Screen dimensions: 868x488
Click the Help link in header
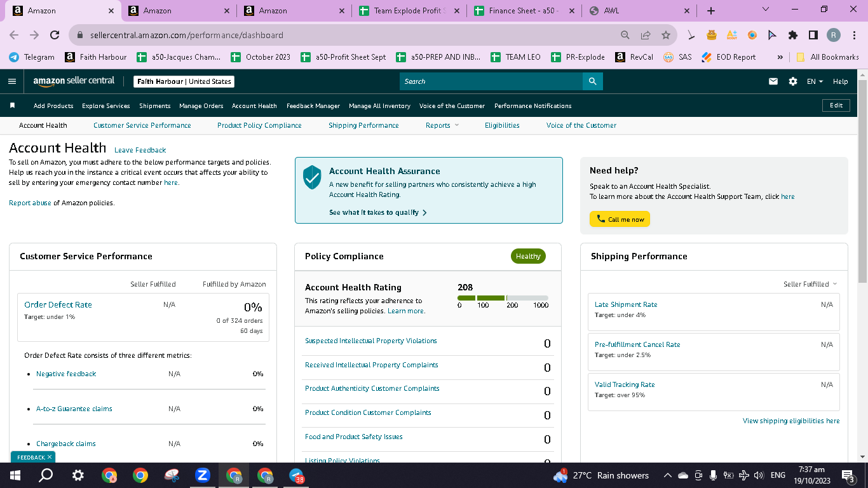pos(840,81)
